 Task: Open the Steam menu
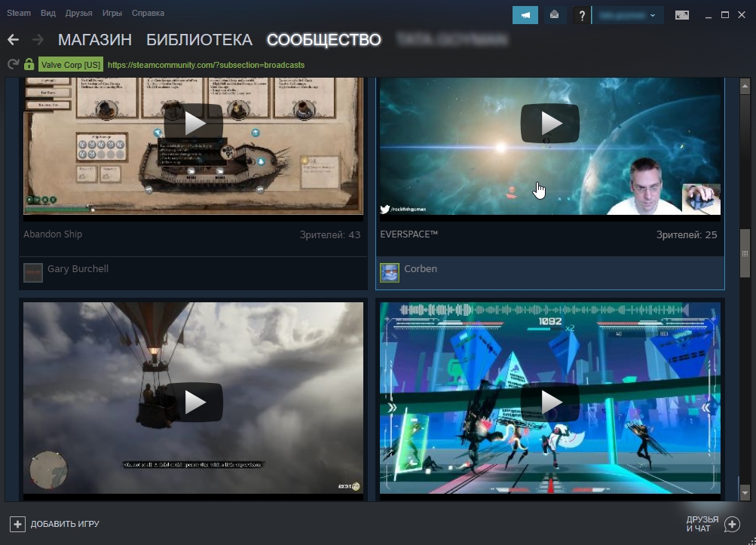[x=19, y=13]
